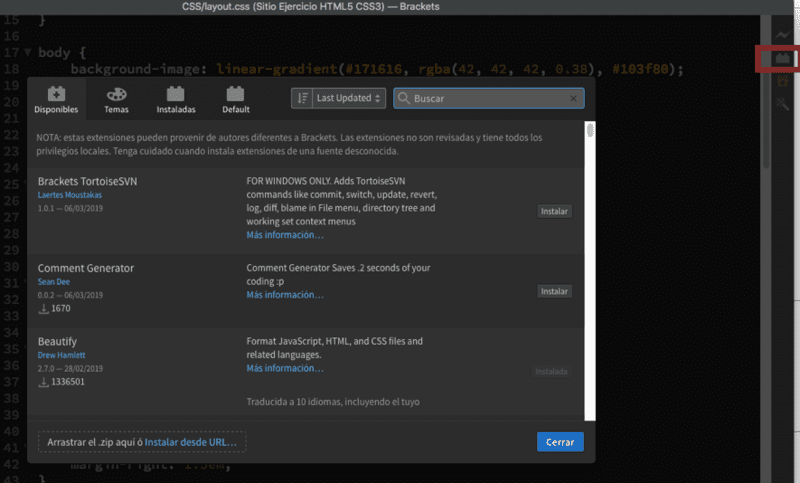
Task: Open Más información for Beautify
Action: pyautogui.click(x=285, y=368)
